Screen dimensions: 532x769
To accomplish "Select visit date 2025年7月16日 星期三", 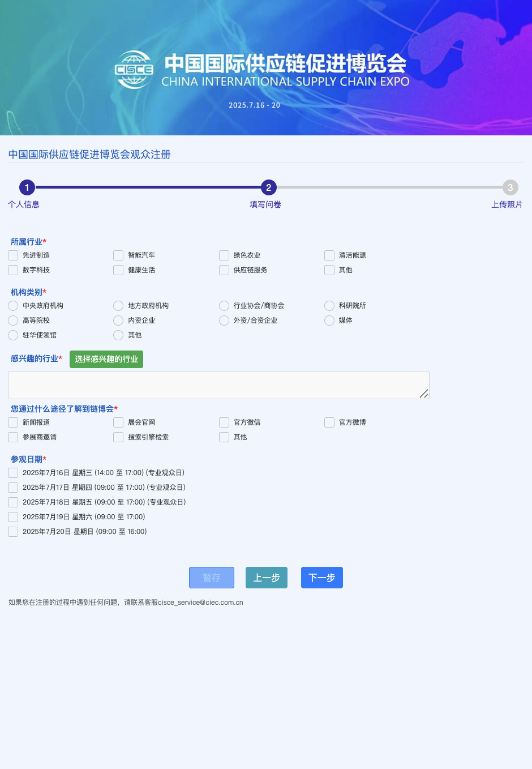I will point(13,473).
